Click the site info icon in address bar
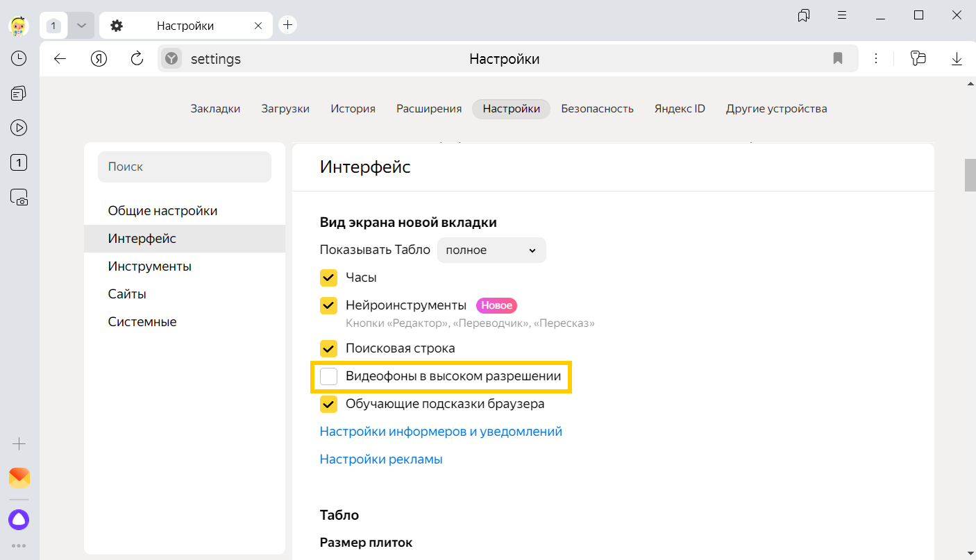The height and width of the screenshot is (560, 976). pos(171,59)
